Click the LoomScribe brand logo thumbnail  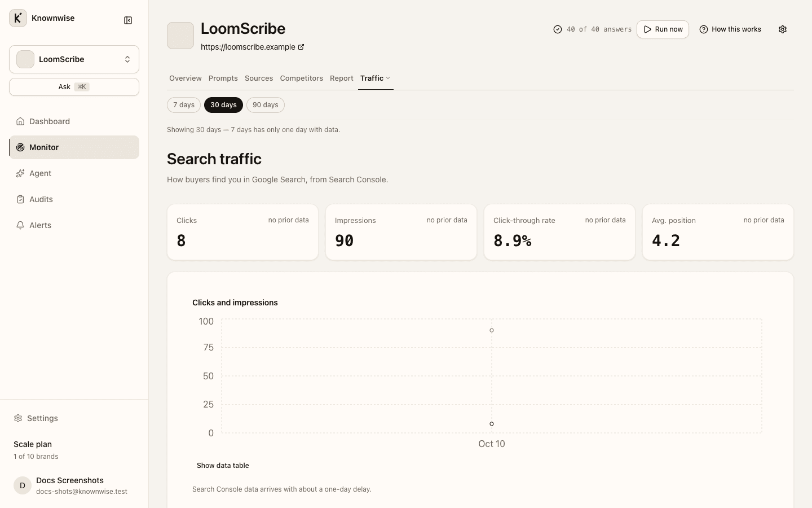coord(180,36)
